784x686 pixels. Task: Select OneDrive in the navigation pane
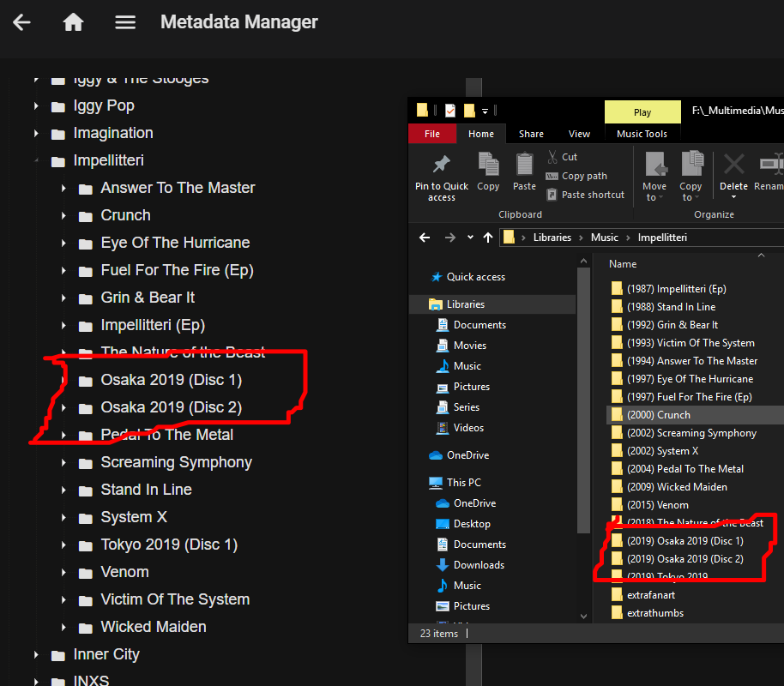click(467, 455)
